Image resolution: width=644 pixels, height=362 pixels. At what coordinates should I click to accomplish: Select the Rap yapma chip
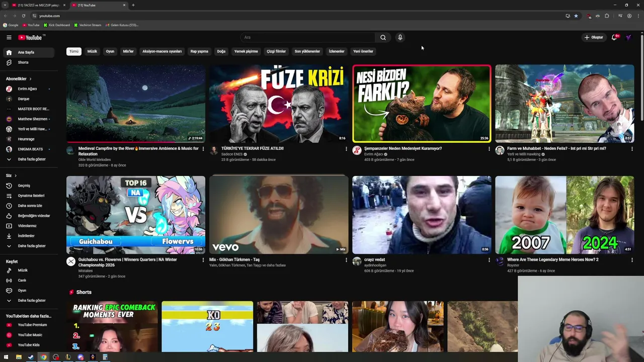click(x=199, y=51)
